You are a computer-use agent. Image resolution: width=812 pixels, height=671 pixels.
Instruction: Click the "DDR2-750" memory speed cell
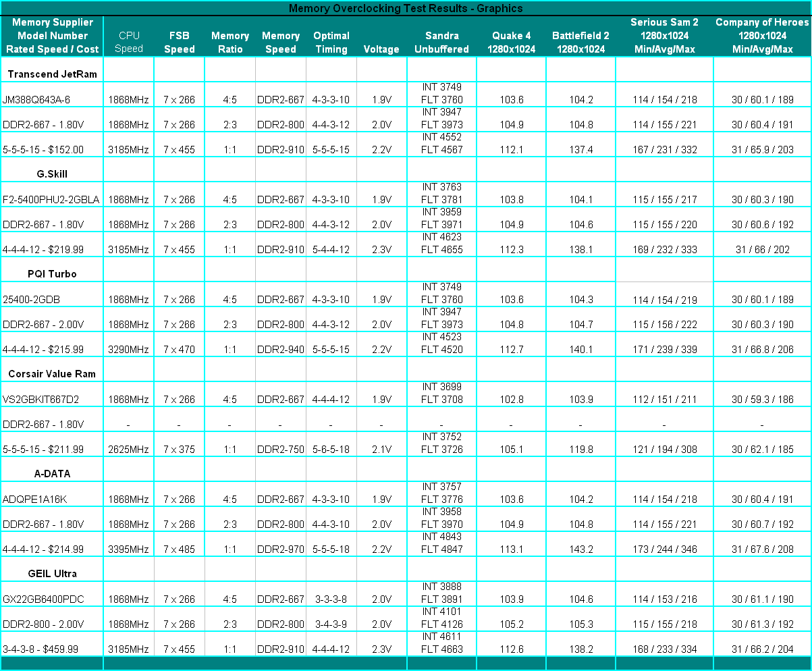[281, 449]
